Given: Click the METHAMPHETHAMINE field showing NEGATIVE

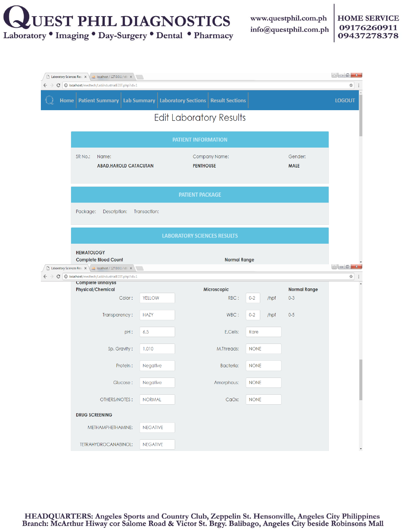Looking at the screenshot, I should click(157, 427).
